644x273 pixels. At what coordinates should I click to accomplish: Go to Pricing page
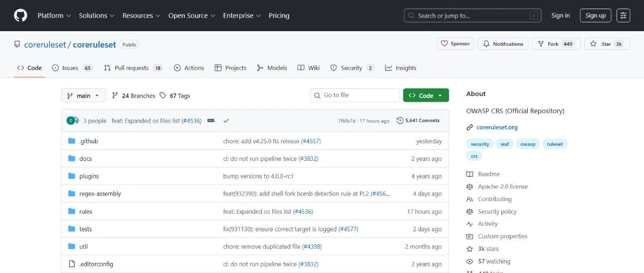[x=279, y=16]
